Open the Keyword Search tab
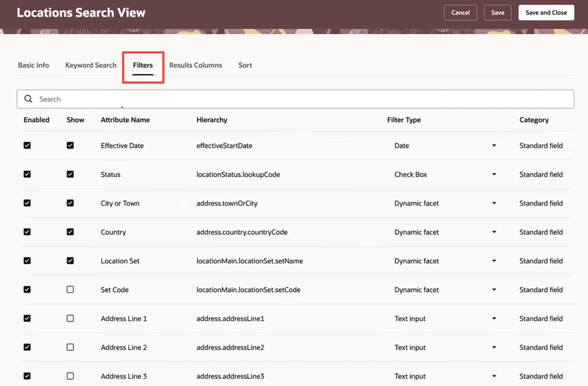Screen dimensions: 588x386 point(91,65)
